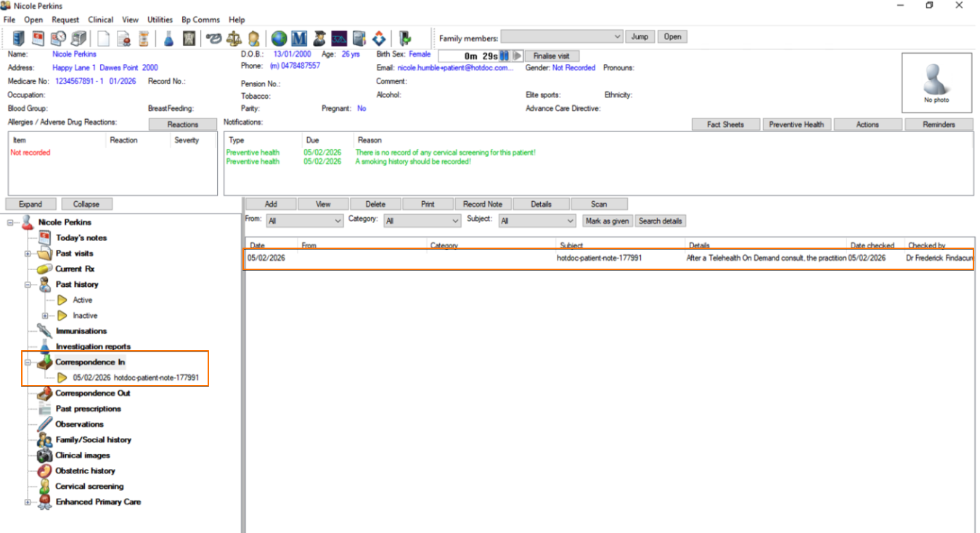Click the filing cabinet icon in the toolbar
The height and width of the screenshot is (533, 980).
[18, 37]
